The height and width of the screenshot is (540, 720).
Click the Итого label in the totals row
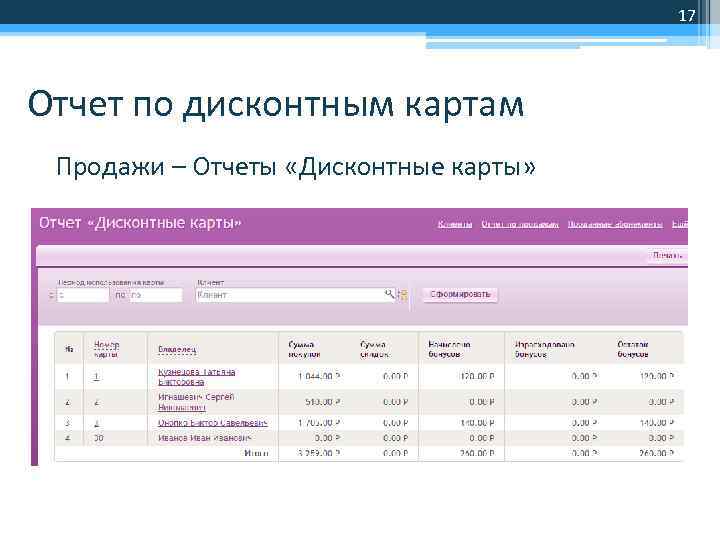(x=256, y=453)
